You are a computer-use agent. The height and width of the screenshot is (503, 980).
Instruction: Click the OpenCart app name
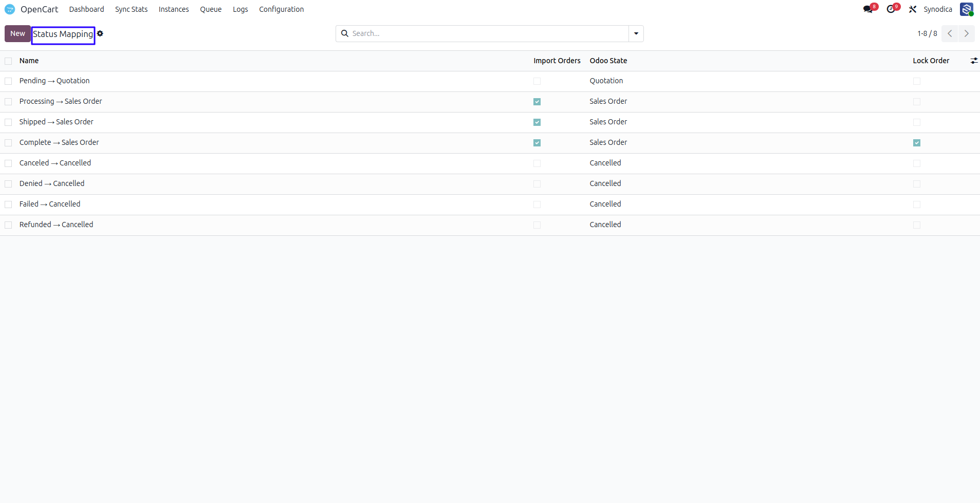[39, 9]
